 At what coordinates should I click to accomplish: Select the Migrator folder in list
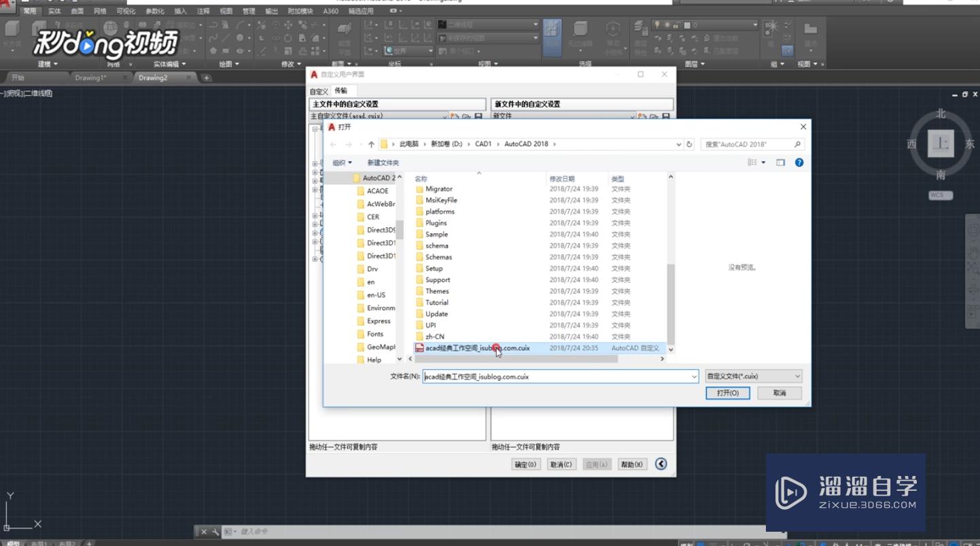[439, 189]
